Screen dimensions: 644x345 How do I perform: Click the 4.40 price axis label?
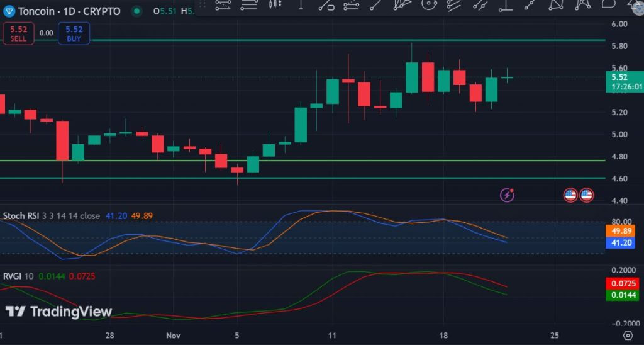619,201
